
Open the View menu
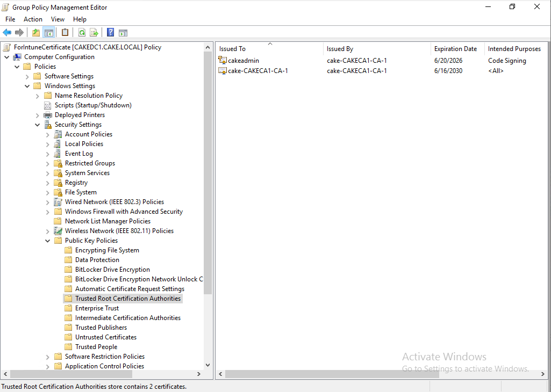click(x=58, y=19)
